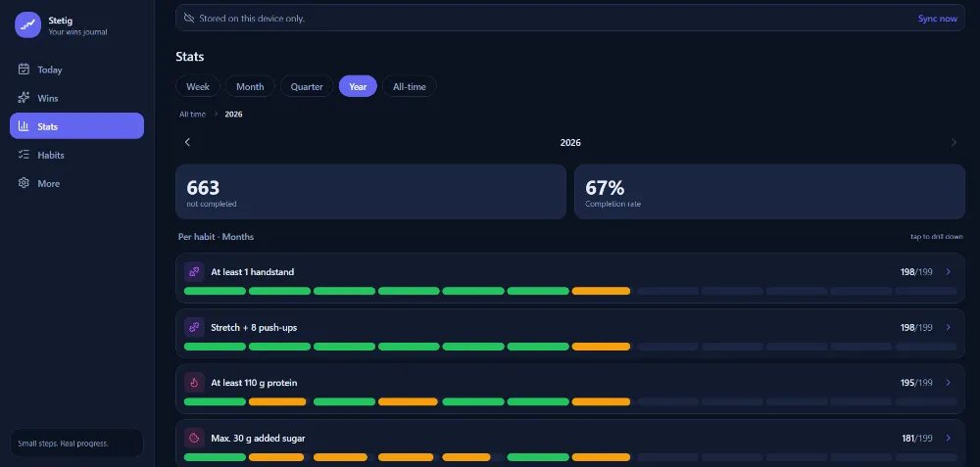Screen dimensions: 980x467
Task: Click the handstand habit dumbbell icon
Action: pyautogui.click(x=194, y=271)
